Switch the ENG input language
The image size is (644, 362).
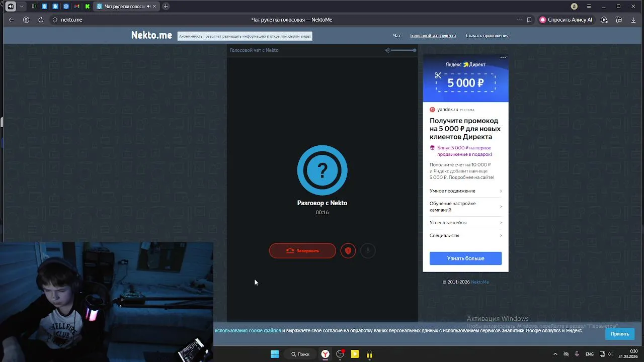pyautogui.click(x=590, y=354)
